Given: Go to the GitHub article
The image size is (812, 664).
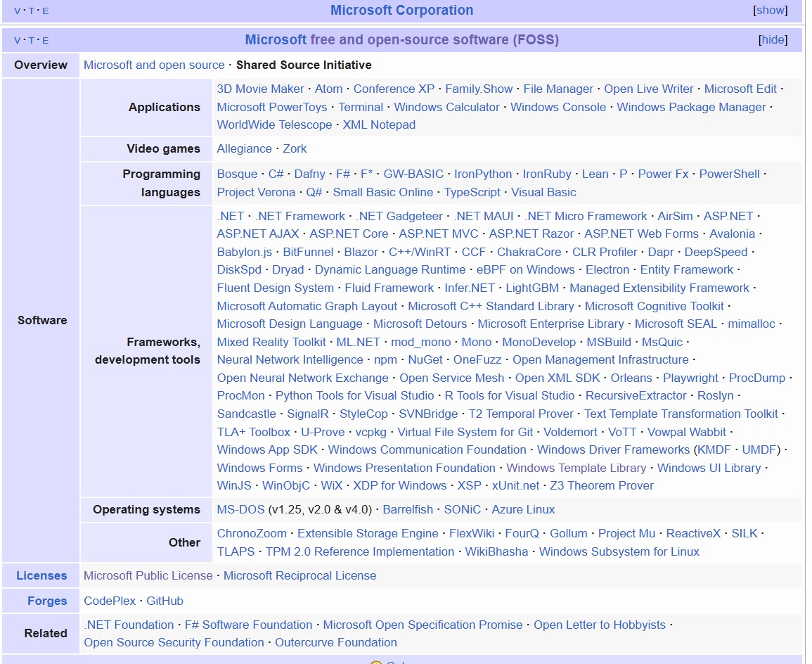Looking at the screenshot, I should tap(165, 601).
